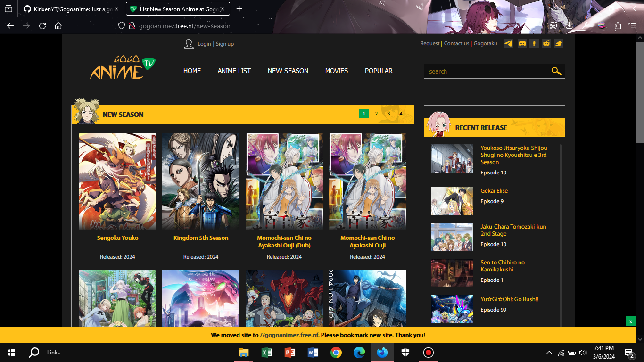Image resolution: width=644 pixels, height=362 pixels.
Task: Open the tab list icon at top-left
Action: coord(8,9)
